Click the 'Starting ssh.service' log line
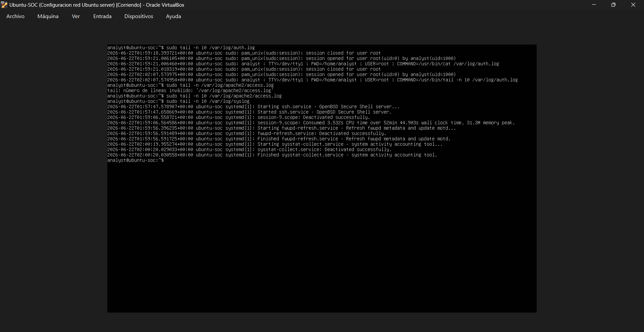This screenshot has width=644, height=332. pos(254,107)
